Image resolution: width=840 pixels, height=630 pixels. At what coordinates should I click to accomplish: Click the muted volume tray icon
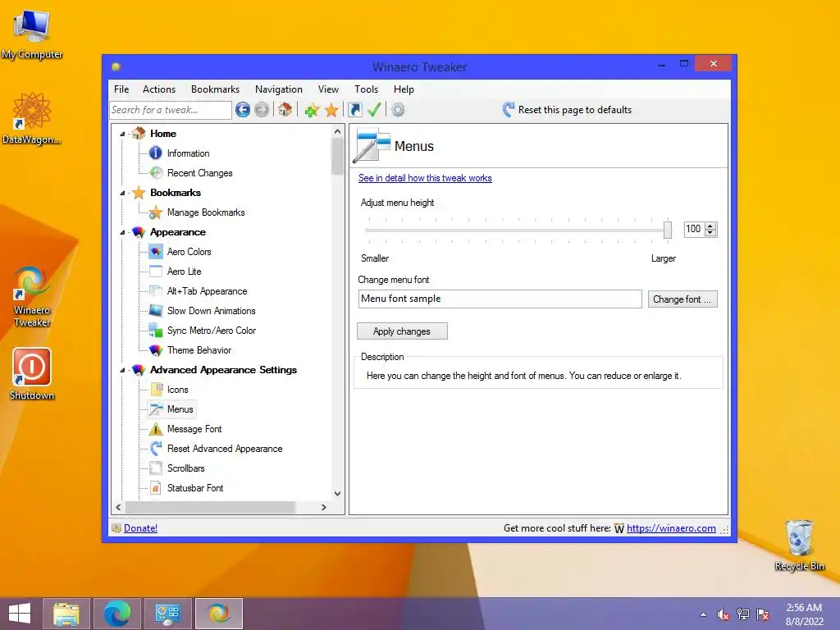(724, 614)
